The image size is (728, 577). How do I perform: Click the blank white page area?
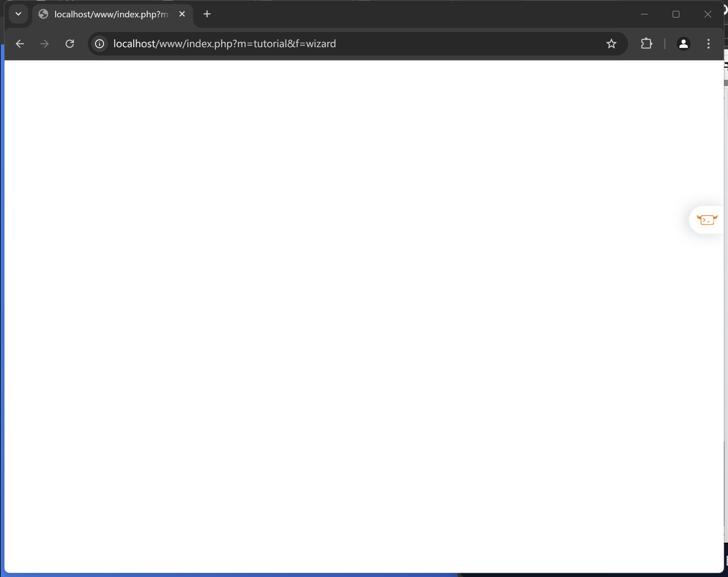347,312
